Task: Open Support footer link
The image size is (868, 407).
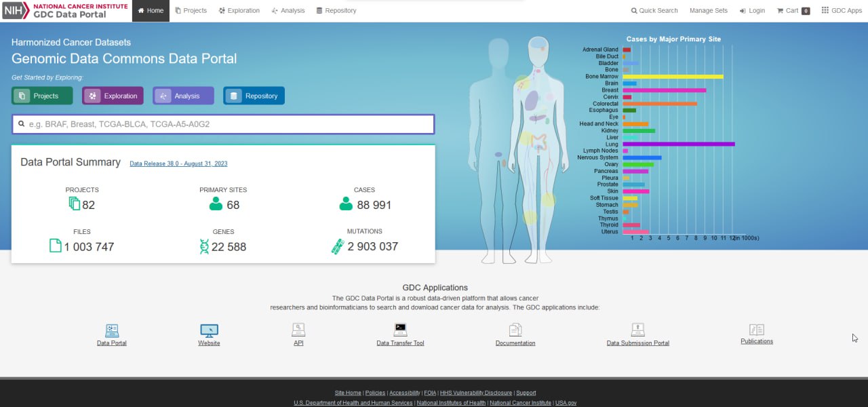Action: pos(526,393)
